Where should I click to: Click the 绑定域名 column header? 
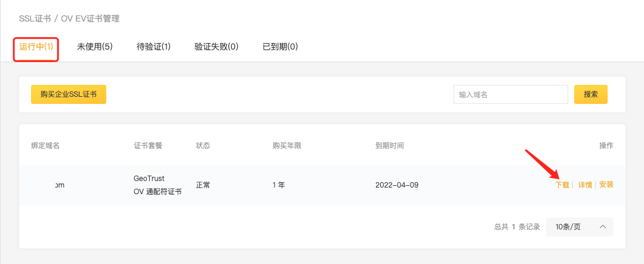pos(45,146)
